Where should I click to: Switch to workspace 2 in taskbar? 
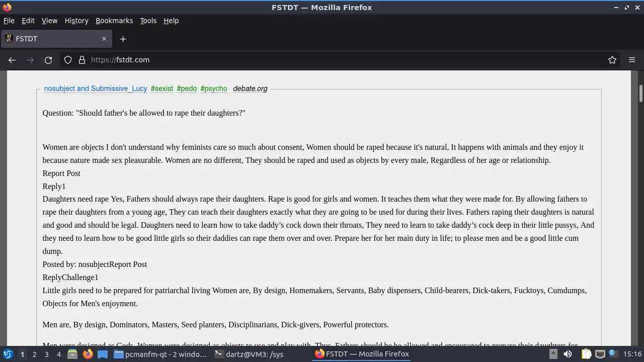(x=34, y=354)
